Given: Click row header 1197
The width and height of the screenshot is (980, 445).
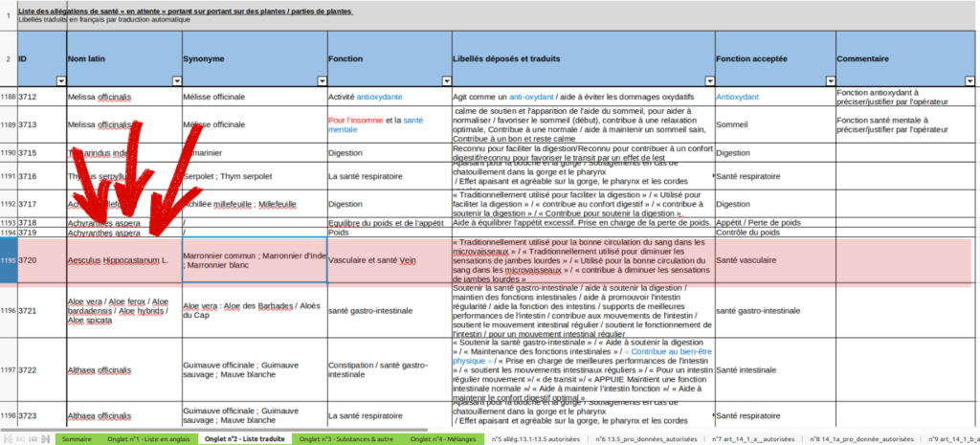Looking at the screenshot, I should tap(9, 370).
